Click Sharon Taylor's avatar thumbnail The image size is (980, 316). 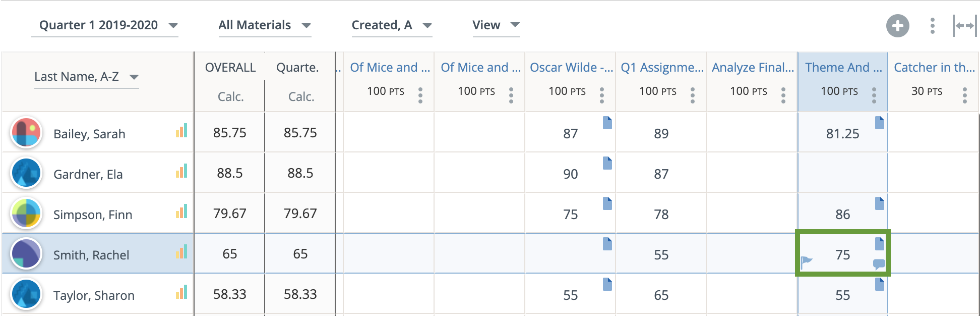pyautogui.click(x=26, y=294)
